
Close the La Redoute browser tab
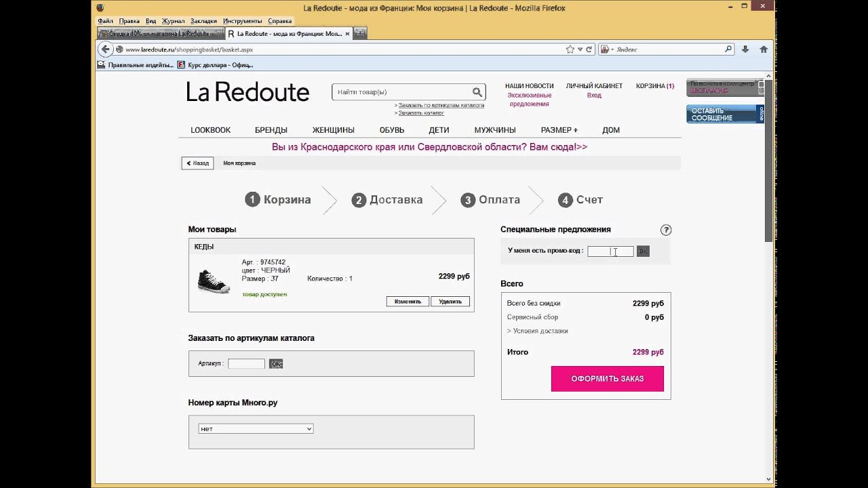point(347,33)
